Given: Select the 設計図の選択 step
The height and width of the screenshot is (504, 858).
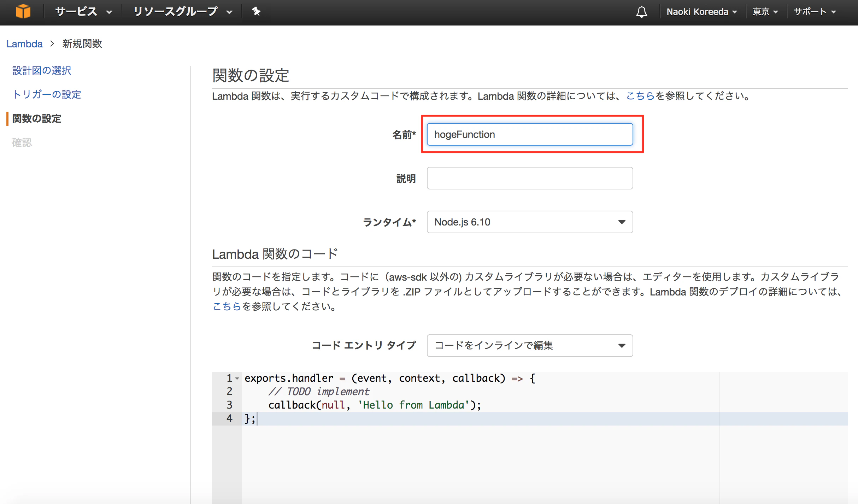Looking at the screenshot, I should [x=42, y=70].
